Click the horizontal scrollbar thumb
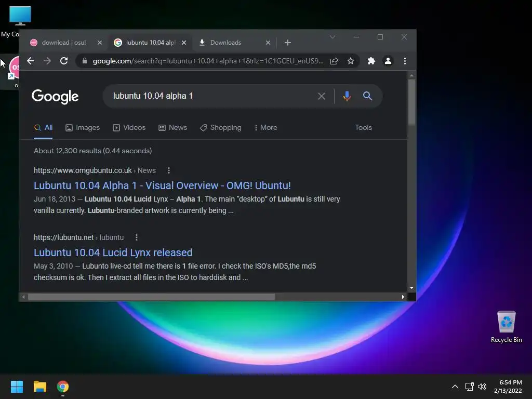Screen dimensions: 532x399 pos(151,297)
